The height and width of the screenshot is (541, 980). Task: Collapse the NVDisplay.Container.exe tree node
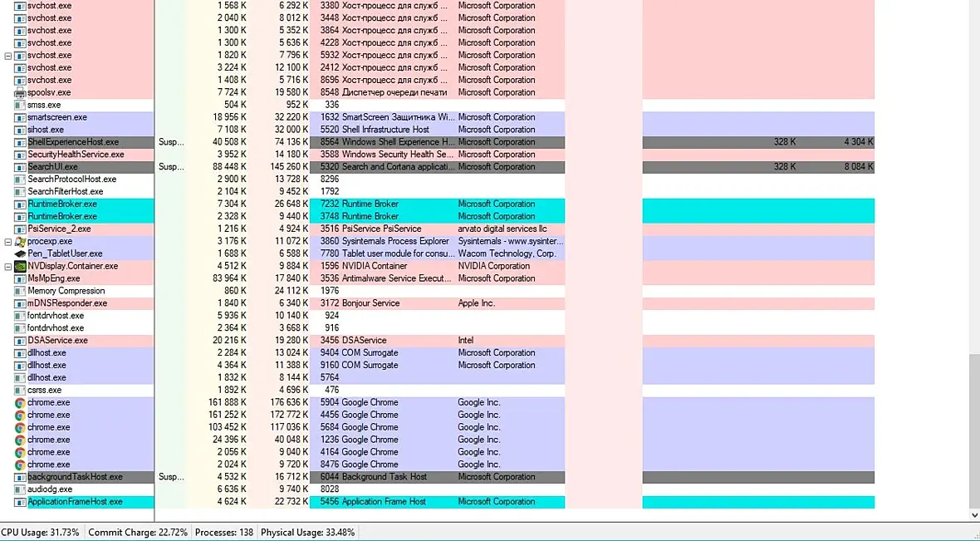[x=8, y=267]
